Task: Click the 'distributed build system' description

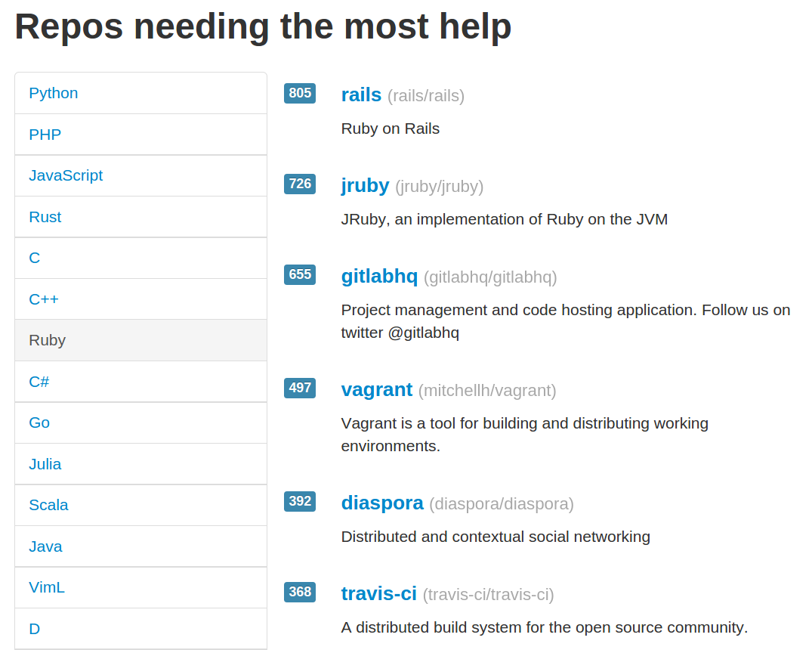Action: pyautogui.click(x=545, y=628)
